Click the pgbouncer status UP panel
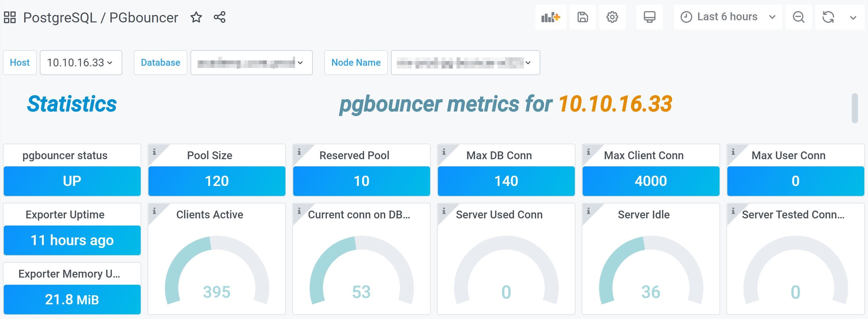 pyautogui.click(x=72, y=181)
